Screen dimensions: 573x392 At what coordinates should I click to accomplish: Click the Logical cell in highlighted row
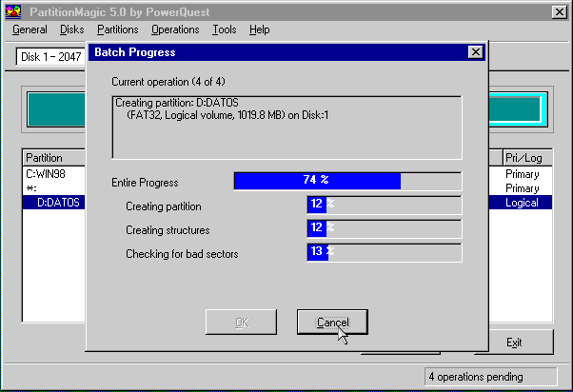522,203
